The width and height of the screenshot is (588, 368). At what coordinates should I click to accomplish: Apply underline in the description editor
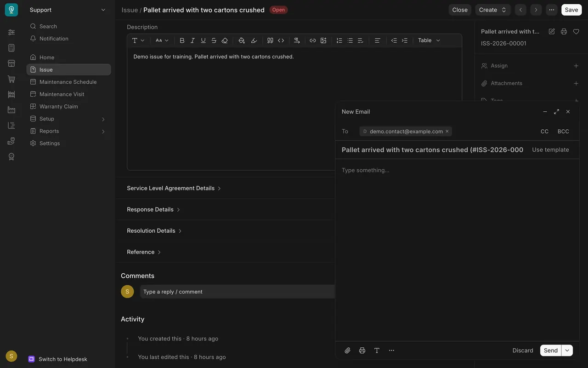tap(203, 40)
